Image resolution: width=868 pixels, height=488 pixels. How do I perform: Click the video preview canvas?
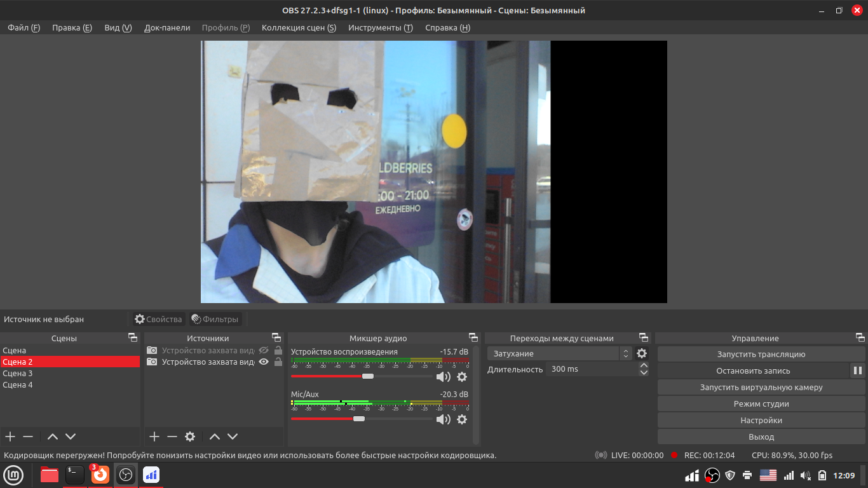pos(434,172)
